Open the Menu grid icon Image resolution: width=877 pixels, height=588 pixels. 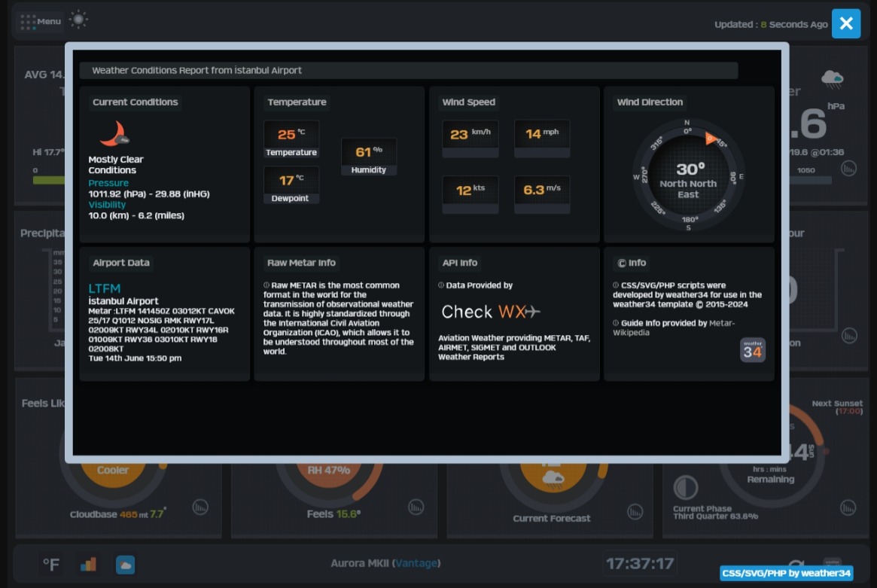pos(28,22)
